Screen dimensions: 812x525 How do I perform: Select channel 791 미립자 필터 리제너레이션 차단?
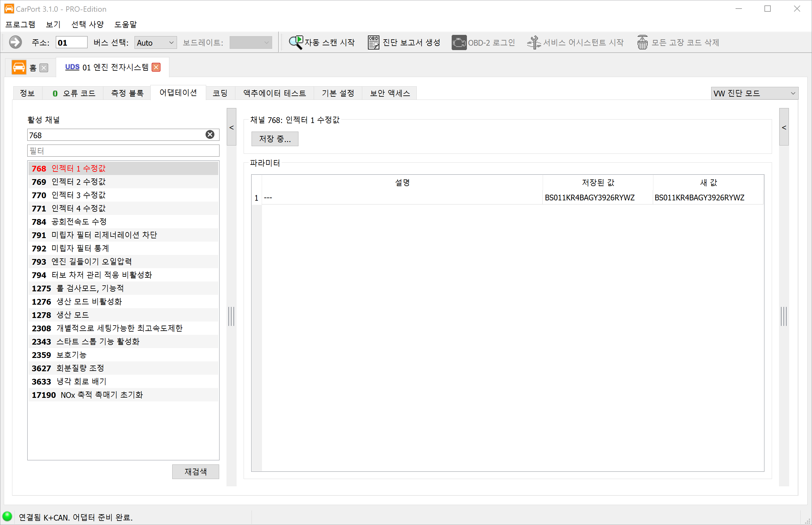pos(123,235)
